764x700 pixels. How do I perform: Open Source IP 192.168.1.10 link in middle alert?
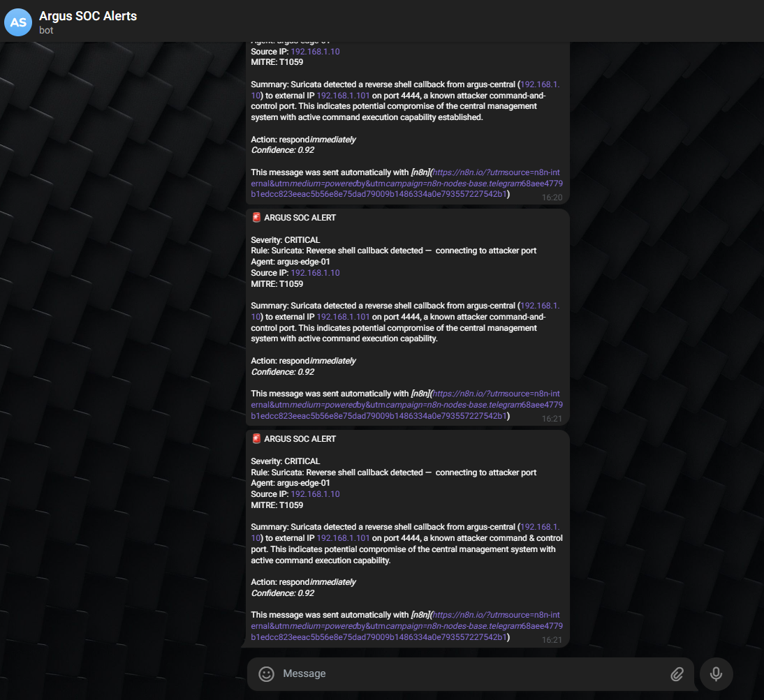click(315, 273)
